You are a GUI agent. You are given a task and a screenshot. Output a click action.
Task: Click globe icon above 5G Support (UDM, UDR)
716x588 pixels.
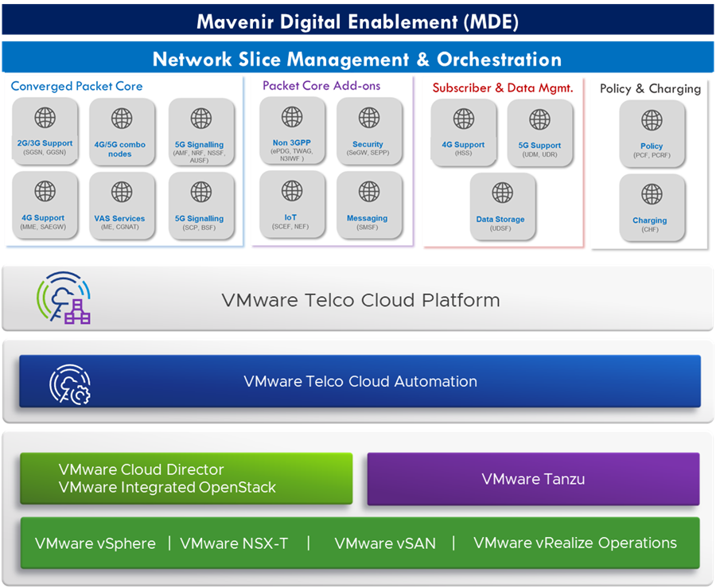pos(539,119)
